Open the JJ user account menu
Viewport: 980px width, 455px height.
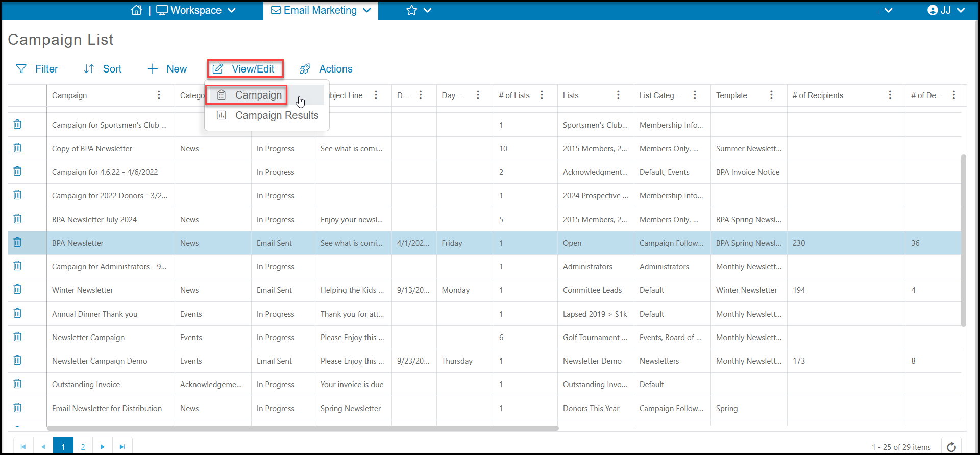pos(946,10)
